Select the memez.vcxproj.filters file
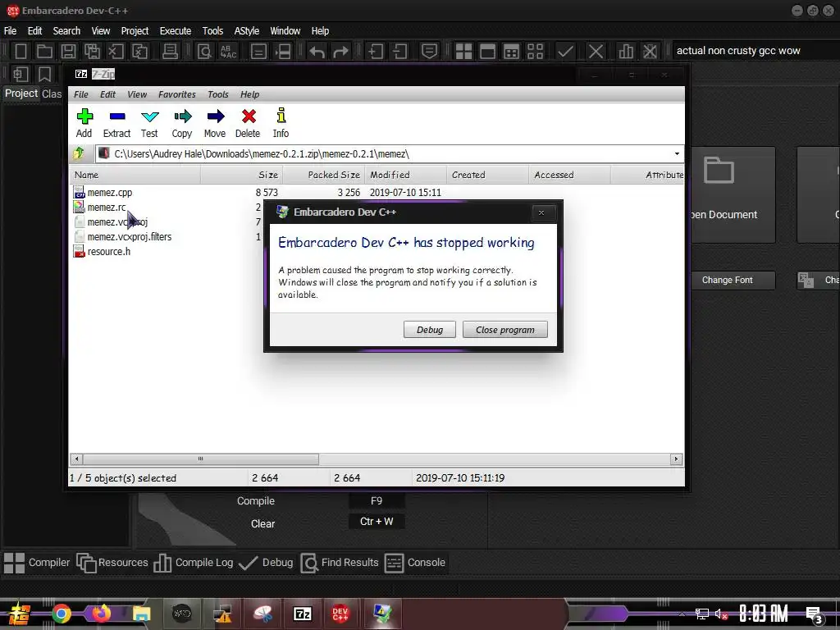Viewport: 840px width, 630px height. pyautogui.click(x=129, y=237)
